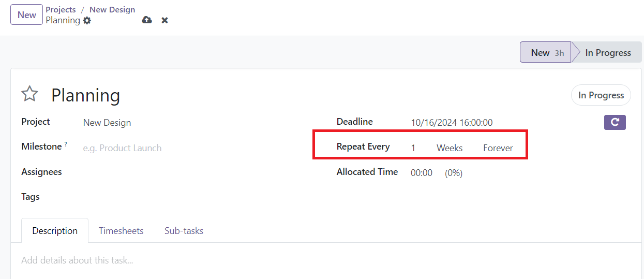Click the Allocated Time 00:00 field
The width and height of the screenshot is (644, 279).
point(422,173)
